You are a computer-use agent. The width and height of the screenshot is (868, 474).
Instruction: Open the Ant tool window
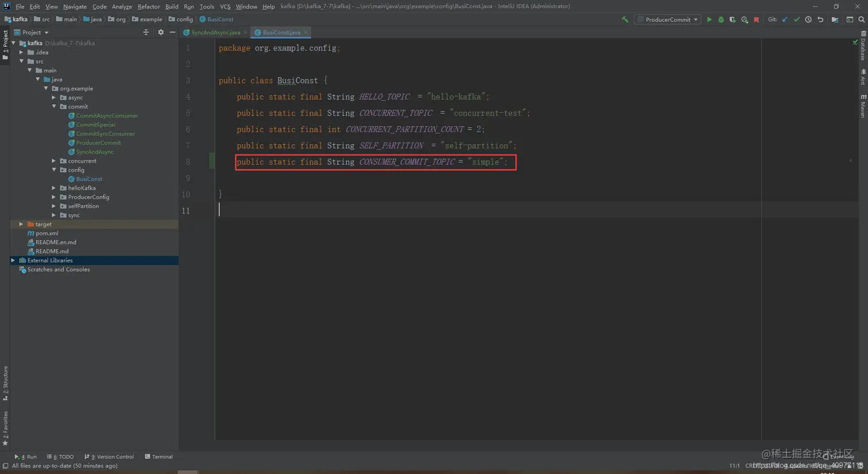(x=863, y=78)
